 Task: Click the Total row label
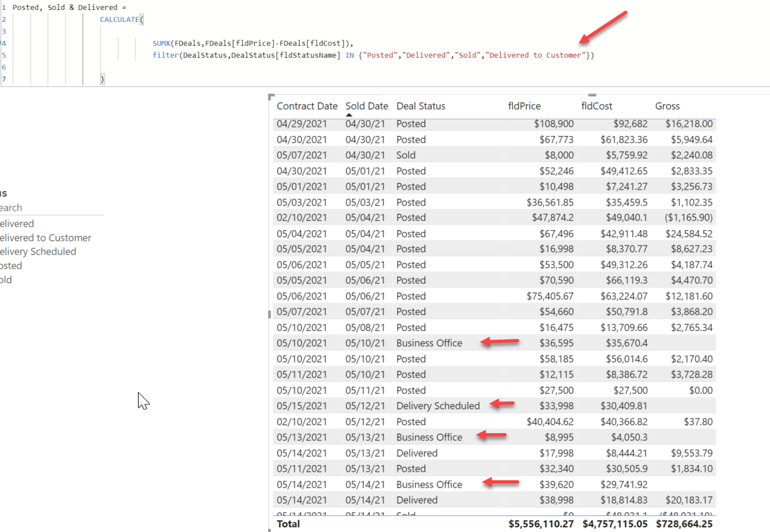pos(289,523)
